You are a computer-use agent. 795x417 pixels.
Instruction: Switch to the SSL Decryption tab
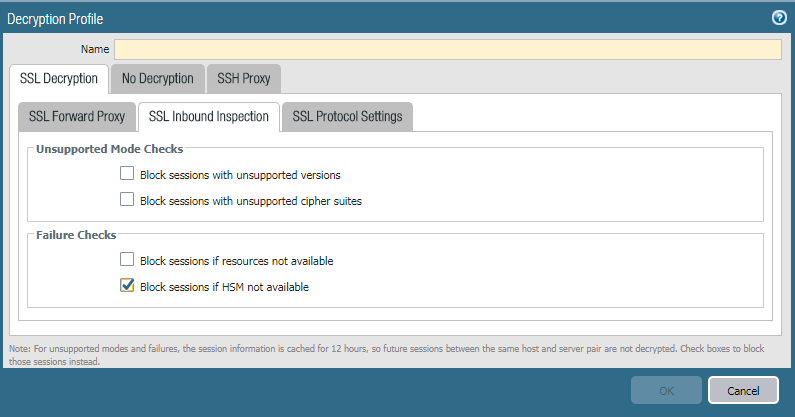coord(59,78)
